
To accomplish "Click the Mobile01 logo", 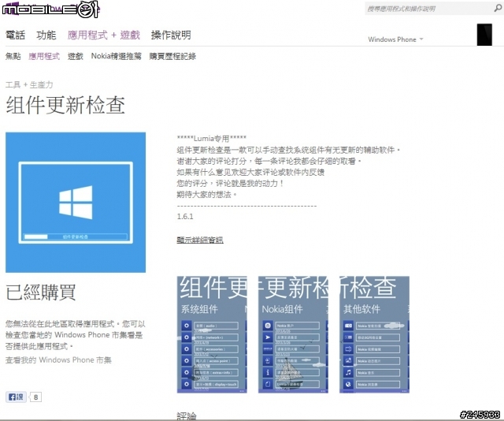I will [x=50, y=9].
